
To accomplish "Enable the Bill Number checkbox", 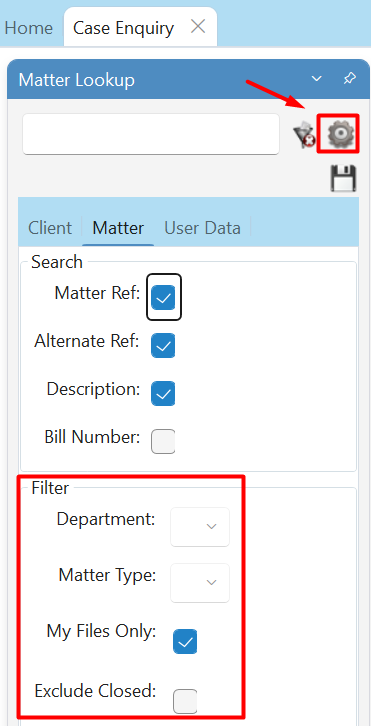I will 163,442.
